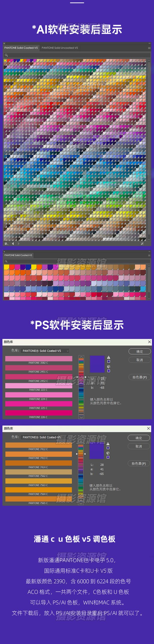Select PANTONE Solid Coated-V5 tab in two-tab panel
This screenshot has width=154, height=644.
coord(21,48)
